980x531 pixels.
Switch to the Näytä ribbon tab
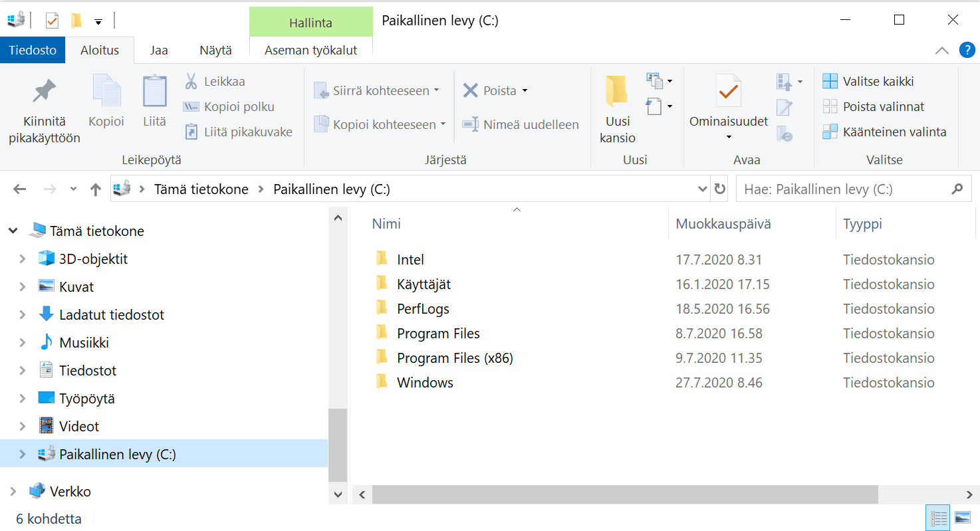click(216, 50)
